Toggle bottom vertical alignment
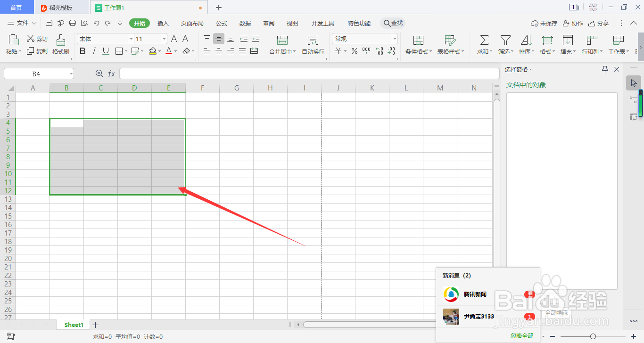 pos(231,39)
